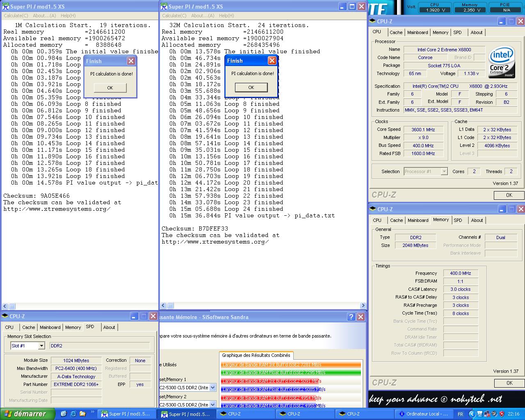Maximize the right Super PI window
This screenshot has height=420, width=525.
pyautogui.click(x=352, y=7)
